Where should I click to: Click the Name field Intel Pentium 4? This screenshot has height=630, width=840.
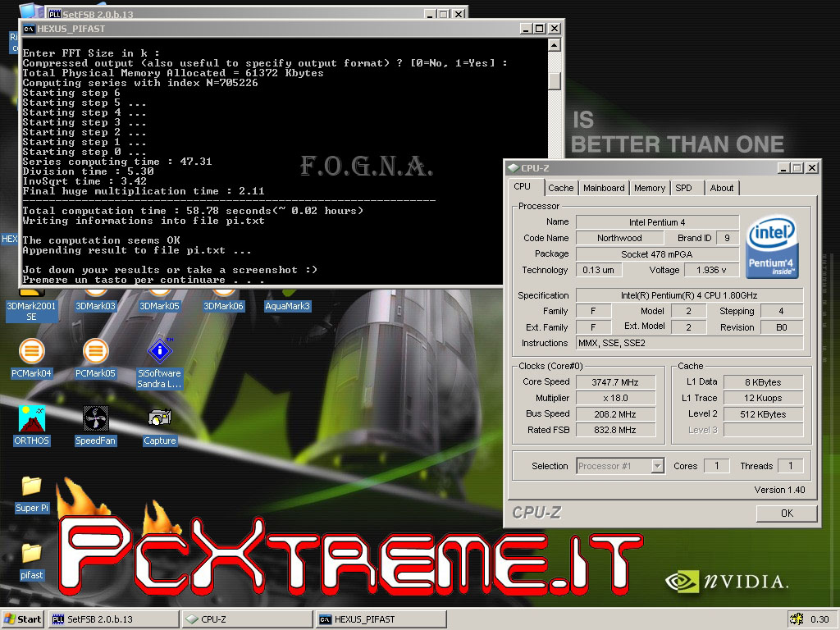657,222
